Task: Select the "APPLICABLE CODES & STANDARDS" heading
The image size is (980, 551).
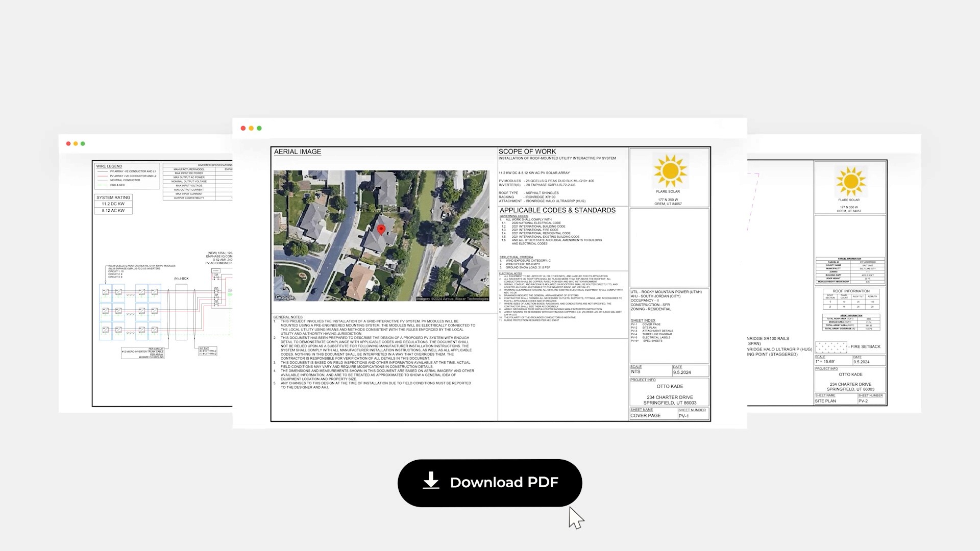Action: click(557, 210)
